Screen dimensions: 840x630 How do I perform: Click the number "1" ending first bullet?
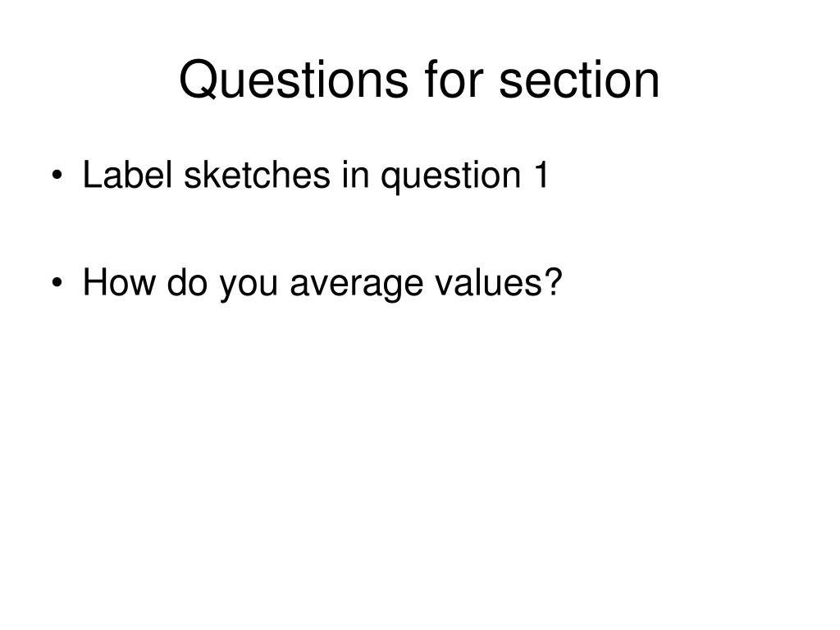coord(541,175)
